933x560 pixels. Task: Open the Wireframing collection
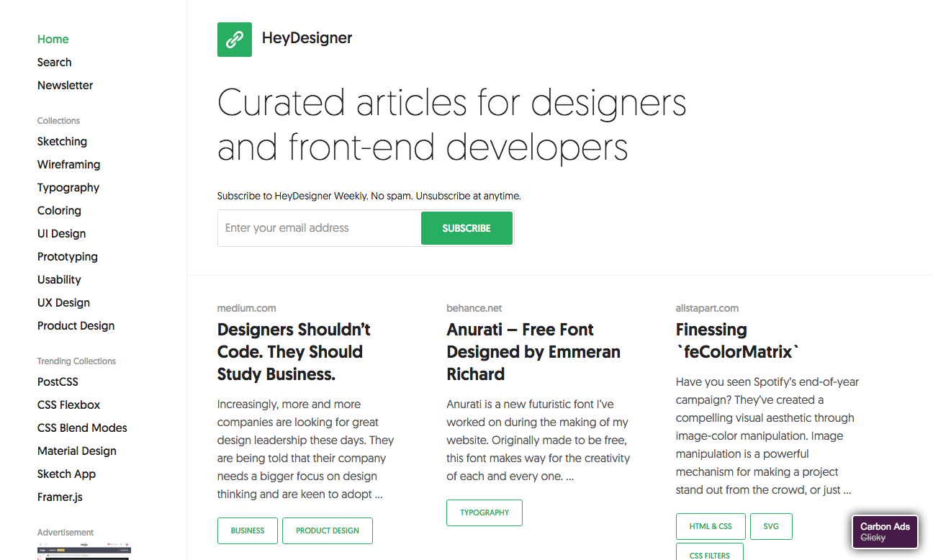tap(68, 164)
